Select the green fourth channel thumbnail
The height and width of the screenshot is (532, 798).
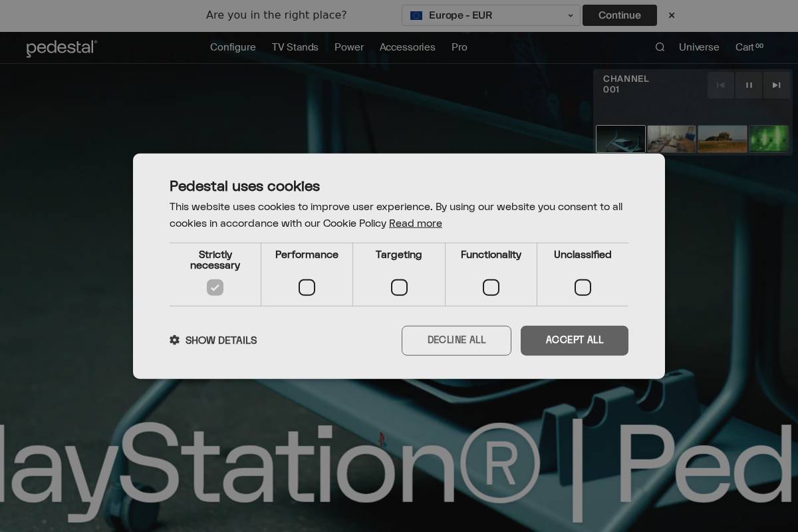pos(769,139)
